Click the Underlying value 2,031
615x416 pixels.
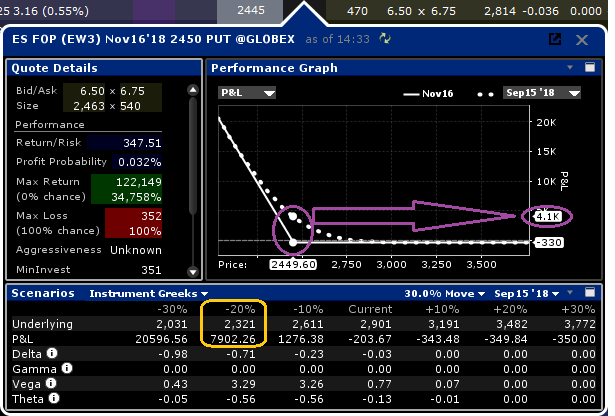point(172,324)
